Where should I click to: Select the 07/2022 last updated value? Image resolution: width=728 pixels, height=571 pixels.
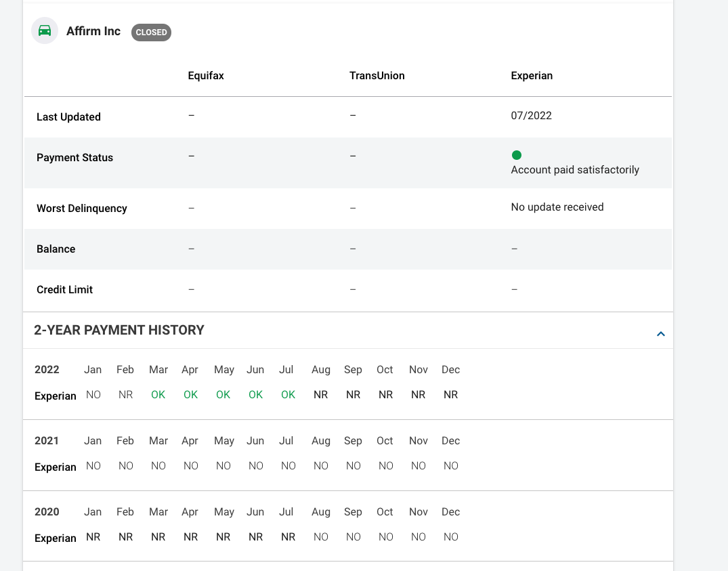click(x=531, y=116)
